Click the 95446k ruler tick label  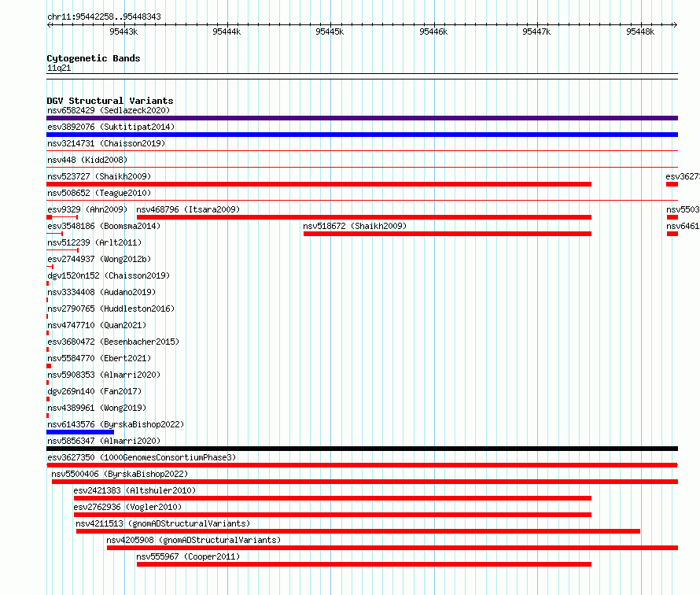(433, 31)
